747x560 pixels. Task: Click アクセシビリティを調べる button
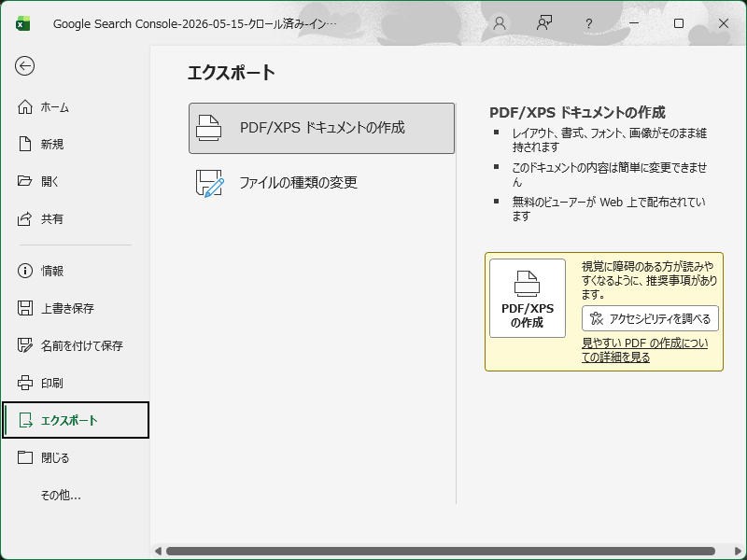tap(650, 318)
